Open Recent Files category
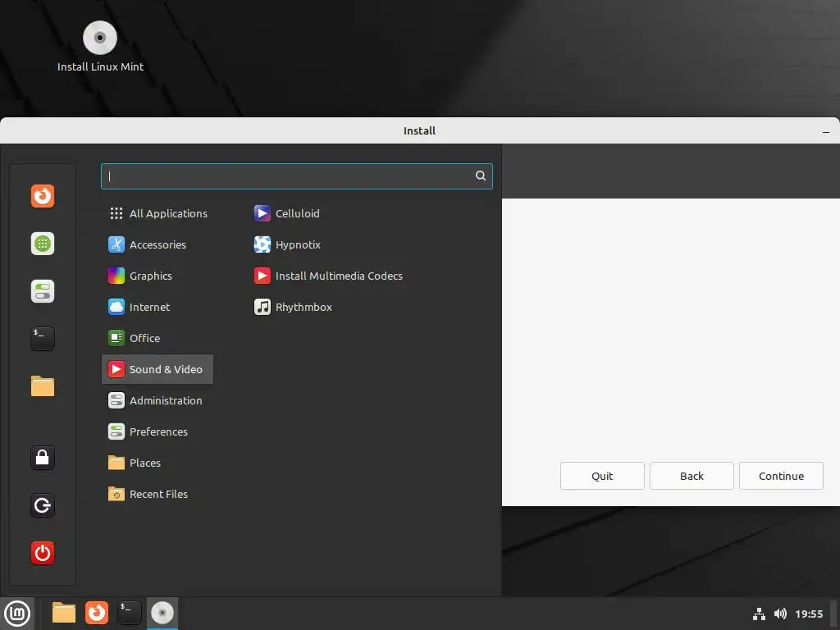Viewport: 840px width, 630px height. [x=157, y=494]
